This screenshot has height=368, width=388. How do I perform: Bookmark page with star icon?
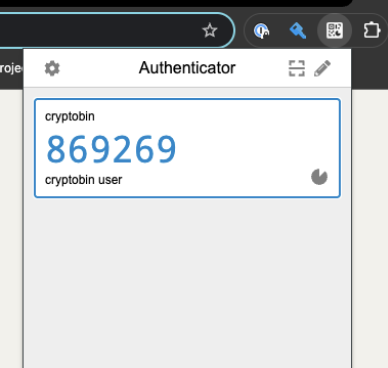coord(210,31)
